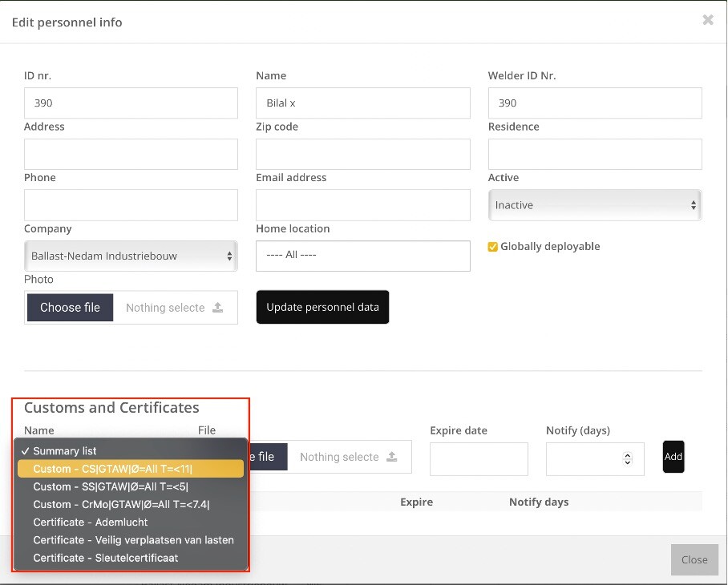Click the Add certificate button

tap(673, 457)
